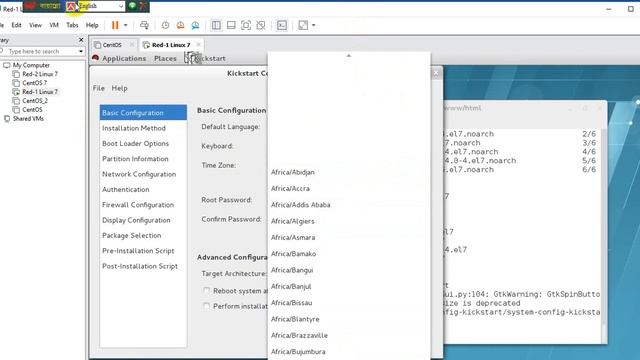Open the library search dropdown arrow
The width and height of the screenshot is (640, 360).
81,51
